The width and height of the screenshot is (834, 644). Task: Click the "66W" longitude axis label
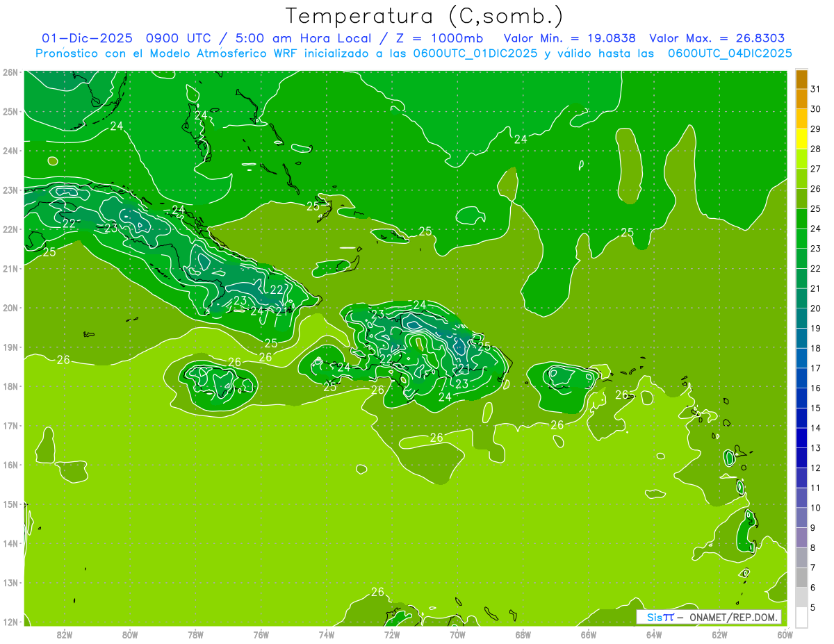(x=589, y=634)
